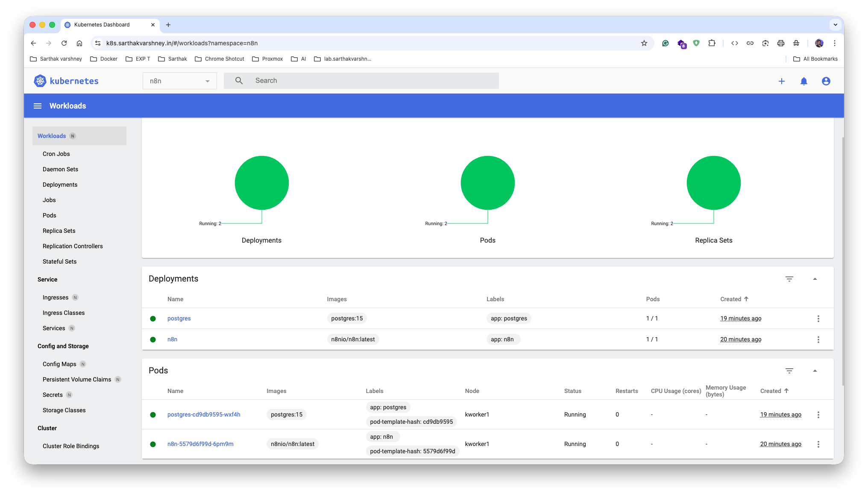The height and width of the screenshot is (496, 868).
Task: Click the filter icon in Pods card
Action: (789, 371)
